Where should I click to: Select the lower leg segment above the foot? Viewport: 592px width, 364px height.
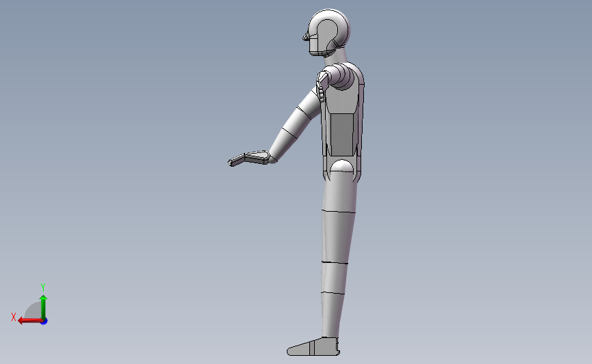[332, 316]
